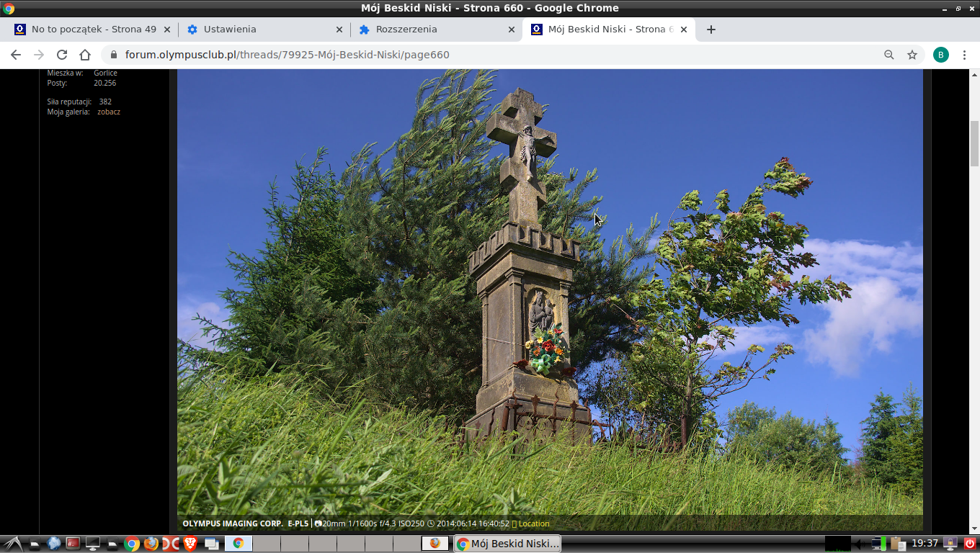The height and width of the screenshot is (553, 980).
Task: Switch to the 'No to początek' tab
Action: pyautogui.click(x=90, y=30)
